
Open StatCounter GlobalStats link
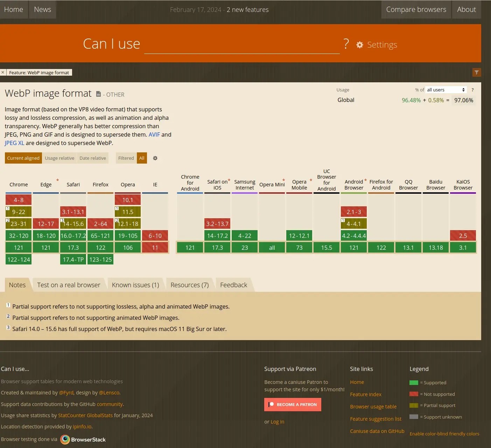coord(85,415)
